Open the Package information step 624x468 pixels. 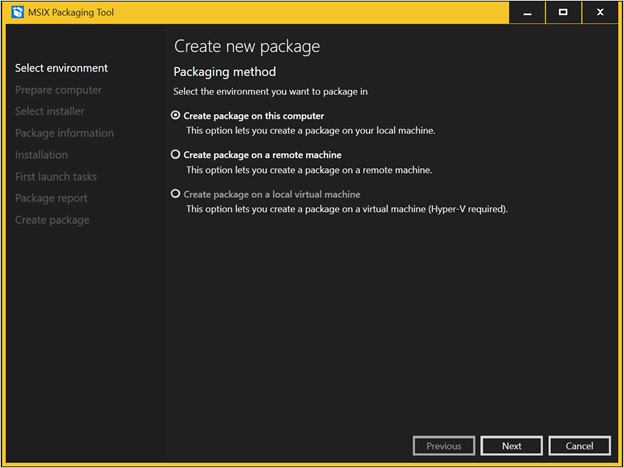point(64,133)
